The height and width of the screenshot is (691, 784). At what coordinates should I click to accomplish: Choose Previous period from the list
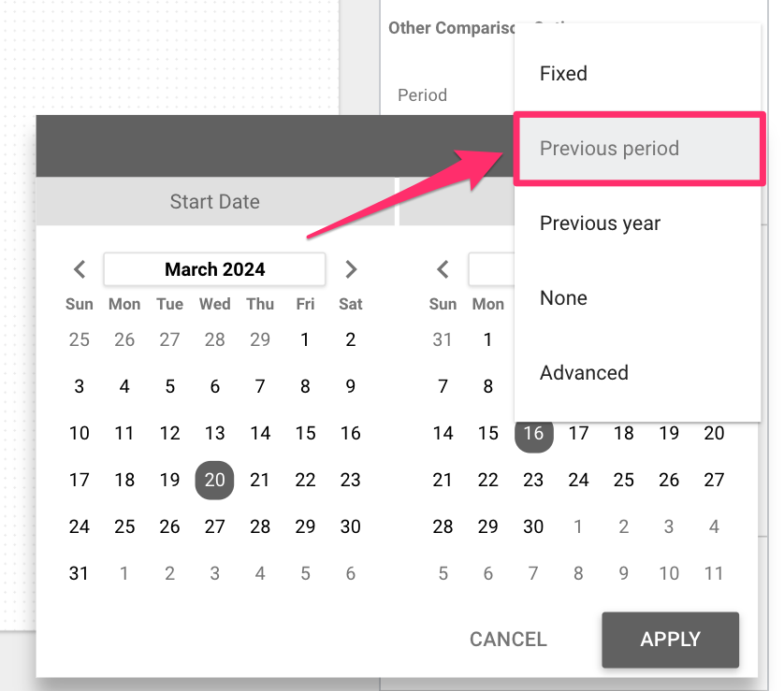point(609,149)
